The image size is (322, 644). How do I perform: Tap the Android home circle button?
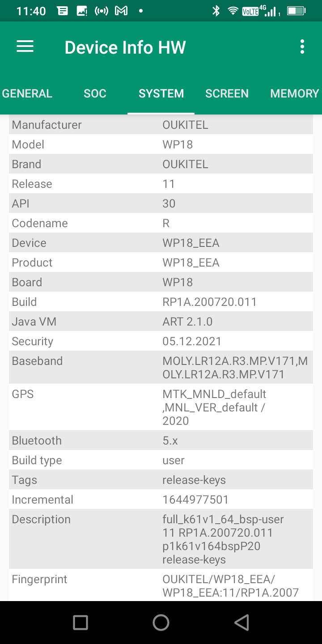tap(161, 622)
